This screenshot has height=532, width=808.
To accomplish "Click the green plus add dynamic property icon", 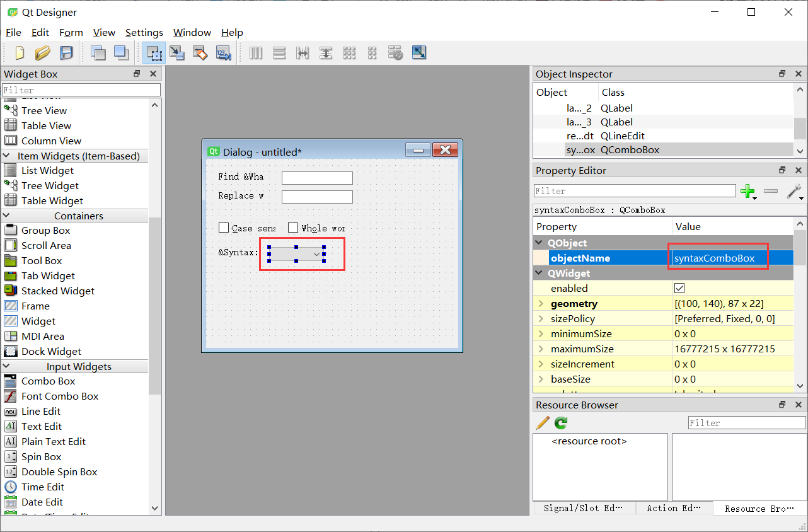I will point(748,191).
